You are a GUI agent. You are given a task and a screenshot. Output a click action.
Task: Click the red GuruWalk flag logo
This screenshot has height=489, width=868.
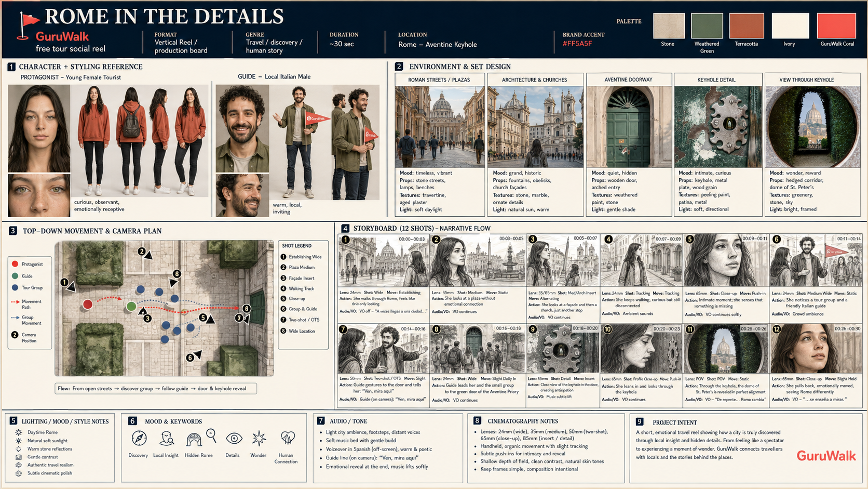[27, 26]
